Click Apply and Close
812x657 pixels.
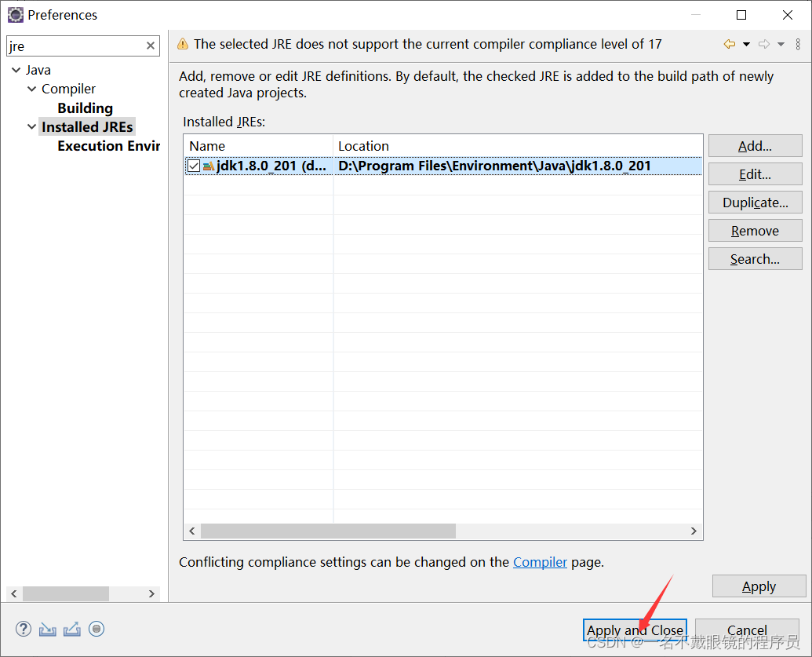[635, 630]
